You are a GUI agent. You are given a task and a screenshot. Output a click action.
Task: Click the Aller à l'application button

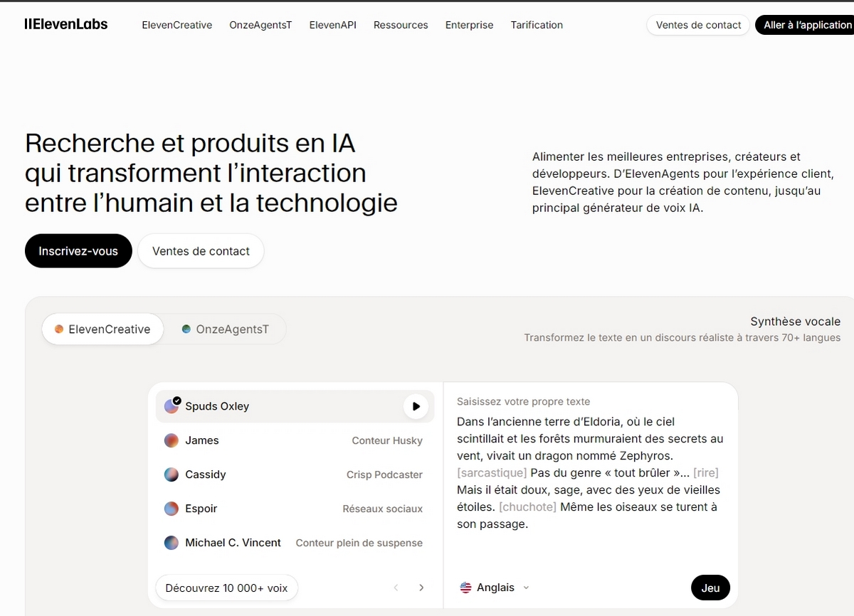(807, 25)
